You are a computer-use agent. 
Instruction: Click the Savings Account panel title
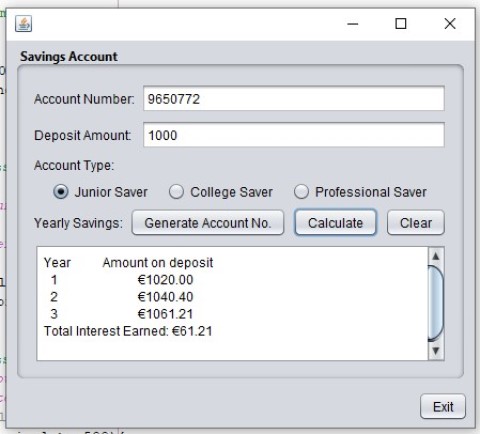(69, 57)
